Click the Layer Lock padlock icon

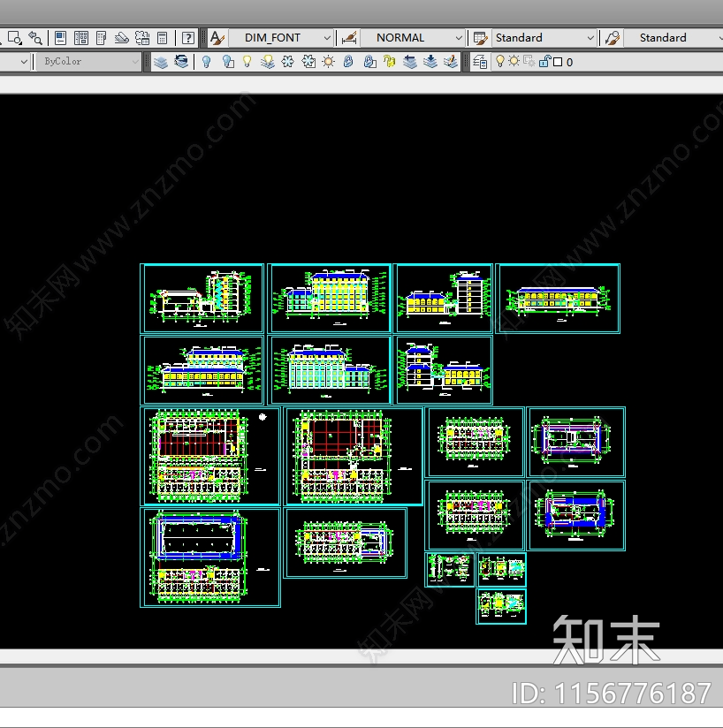click(x=348, y=62)
